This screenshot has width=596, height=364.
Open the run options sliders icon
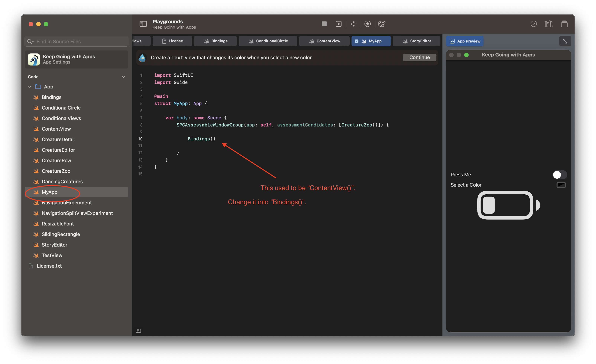353,24
